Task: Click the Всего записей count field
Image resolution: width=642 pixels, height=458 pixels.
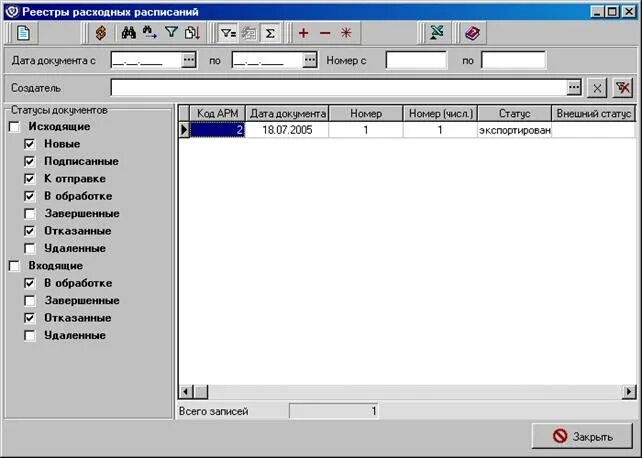Action: (334, 411)
